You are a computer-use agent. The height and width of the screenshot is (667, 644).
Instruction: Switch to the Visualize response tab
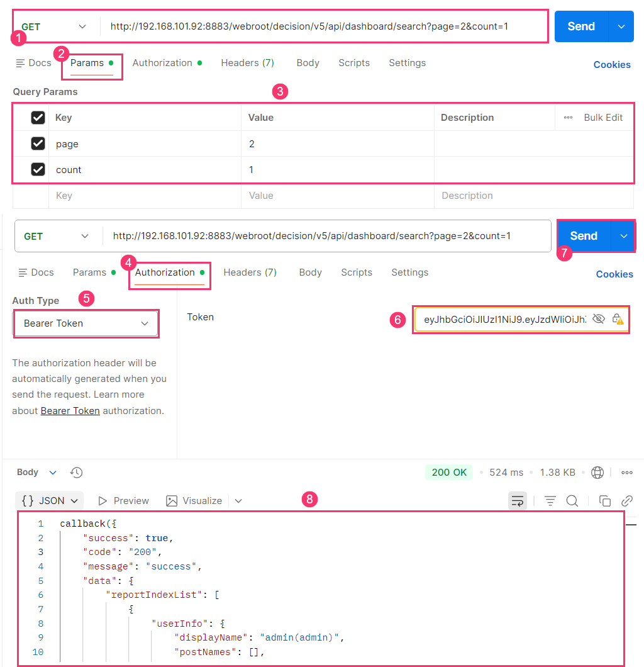click(x=194, y=501)
